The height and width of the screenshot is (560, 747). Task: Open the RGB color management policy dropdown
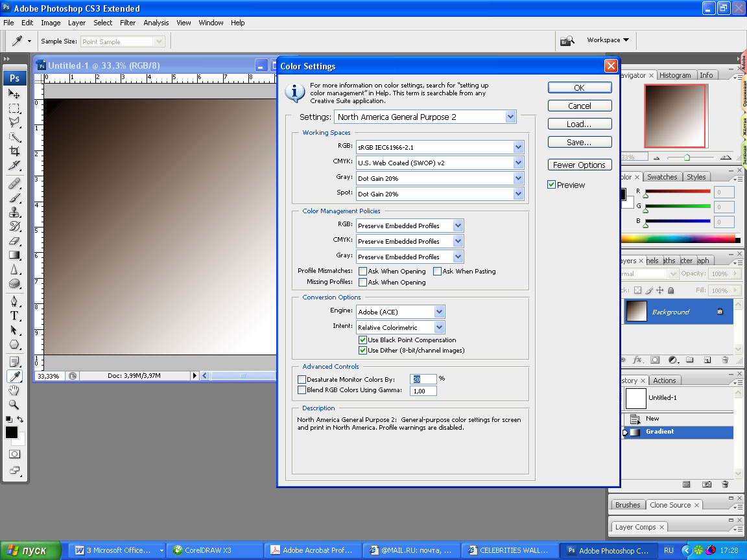[410, 226]
